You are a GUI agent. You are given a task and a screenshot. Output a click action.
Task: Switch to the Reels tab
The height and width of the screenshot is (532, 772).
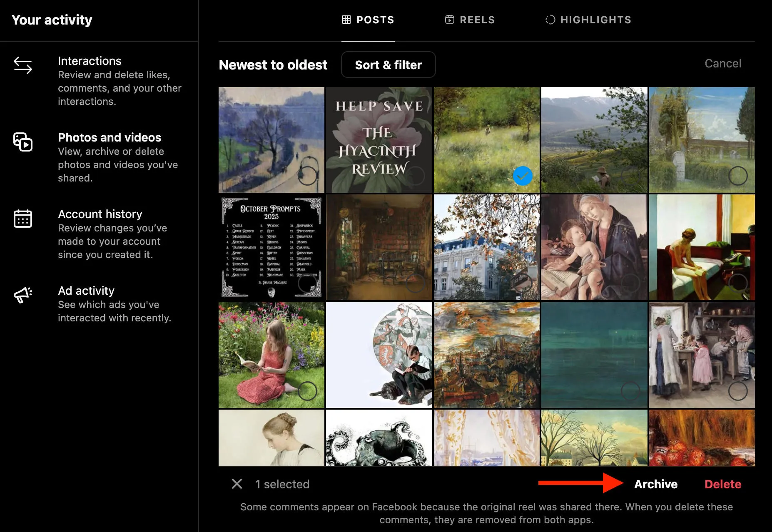click(477, 20)
